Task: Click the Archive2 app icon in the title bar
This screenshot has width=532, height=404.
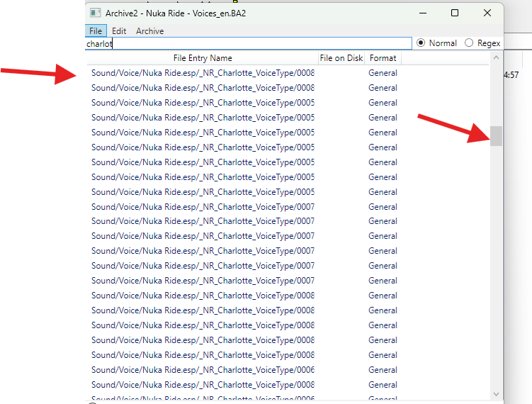Action: [96, 13]
